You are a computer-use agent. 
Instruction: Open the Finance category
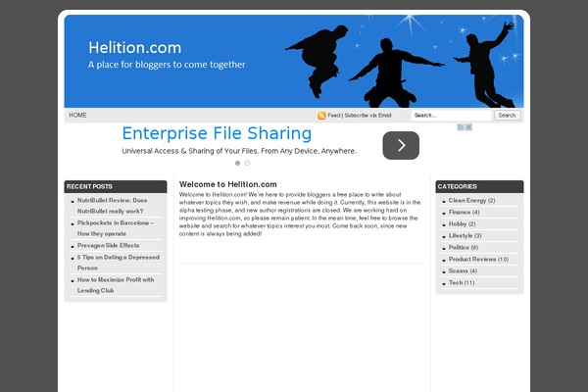(x=460, y=212)
